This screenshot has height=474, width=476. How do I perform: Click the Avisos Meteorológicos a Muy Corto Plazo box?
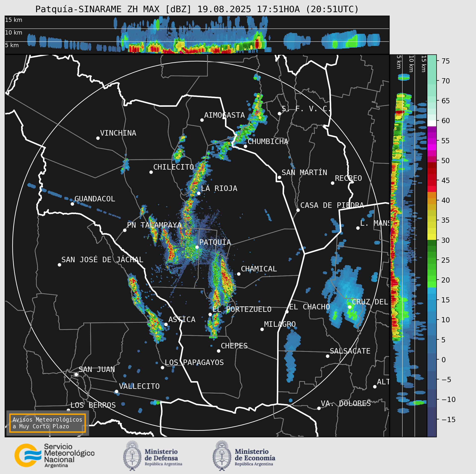click(x=47, y=423)
